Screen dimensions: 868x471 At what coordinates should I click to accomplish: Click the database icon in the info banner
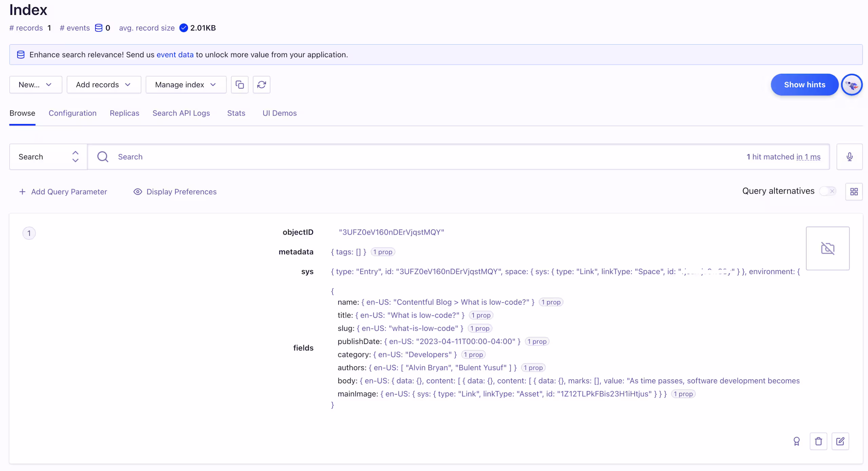pos(21,55)
